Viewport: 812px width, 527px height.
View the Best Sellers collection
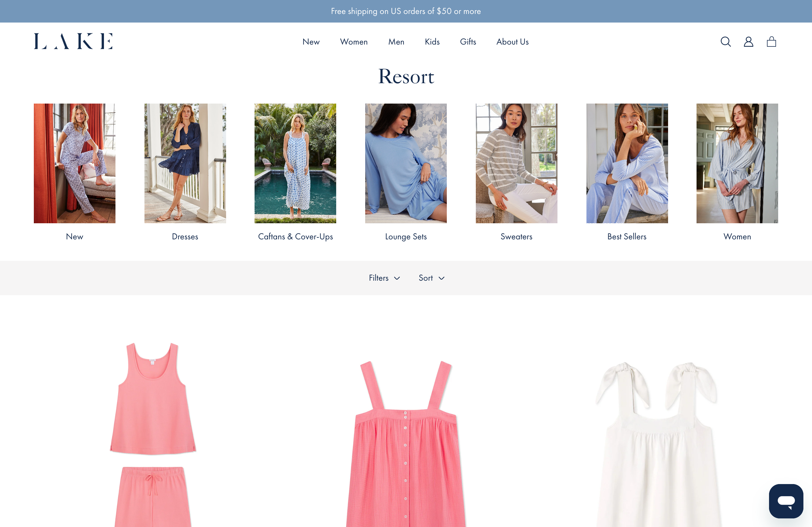(627, 163)
